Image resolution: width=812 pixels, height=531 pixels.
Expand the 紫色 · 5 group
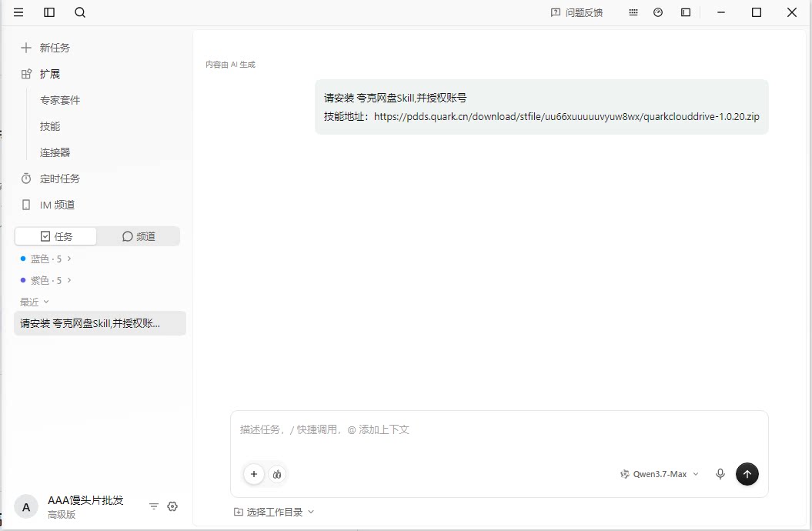45,281
